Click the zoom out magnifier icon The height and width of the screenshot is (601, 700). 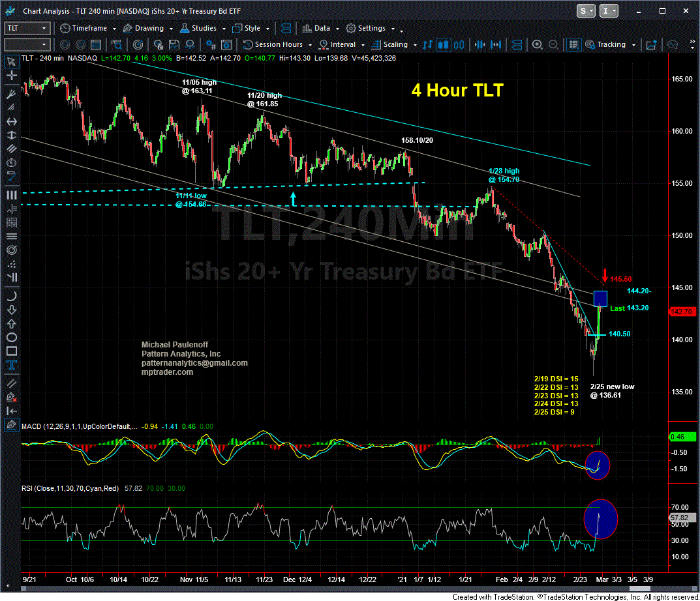[553, 44]
